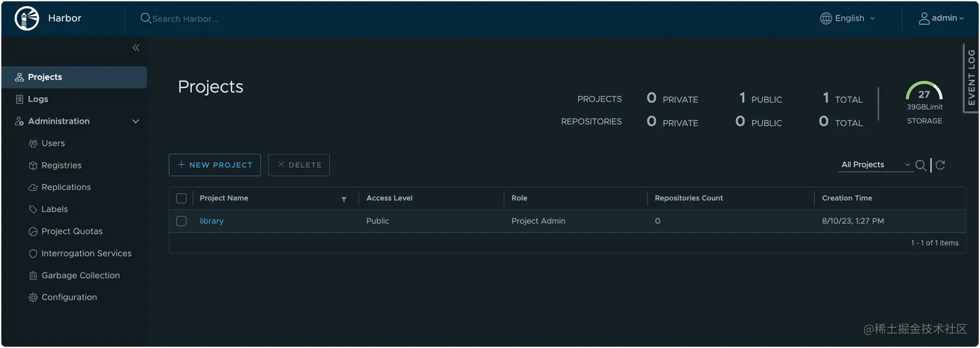The width and height of the screenshot is (980, 348).
Task: Go to Replications page
Action: click(x=66, y=187)
